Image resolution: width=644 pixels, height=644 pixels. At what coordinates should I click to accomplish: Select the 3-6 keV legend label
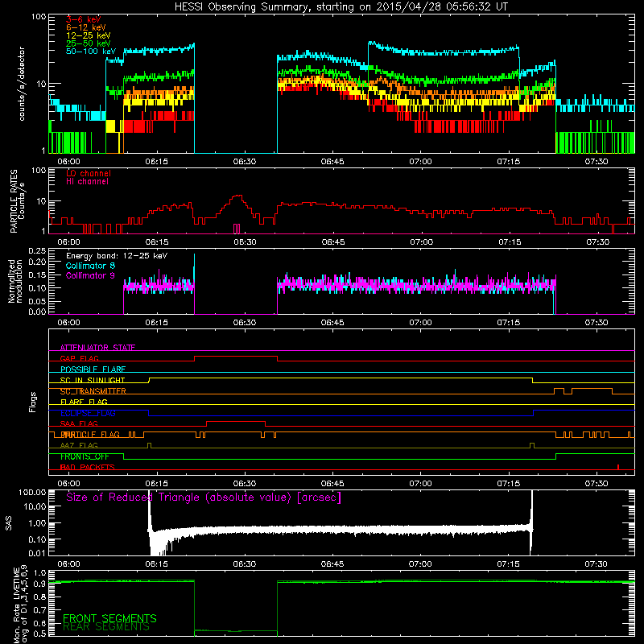83,19
